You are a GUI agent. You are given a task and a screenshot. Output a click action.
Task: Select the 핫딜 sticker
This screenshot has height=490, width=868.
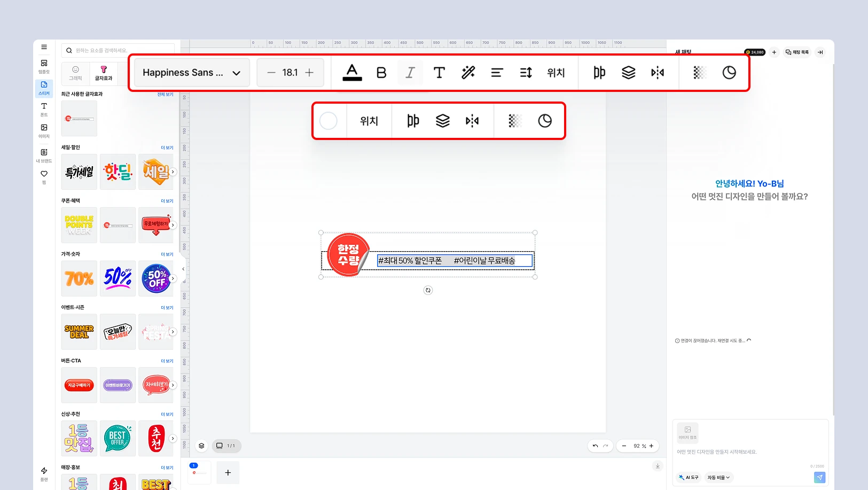coord(118,172)
